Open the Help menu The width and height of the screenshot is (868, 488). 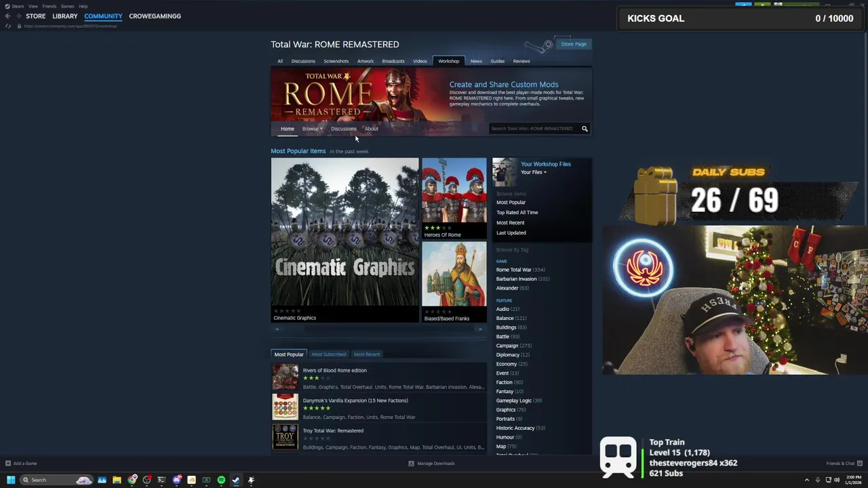point(83,6)
